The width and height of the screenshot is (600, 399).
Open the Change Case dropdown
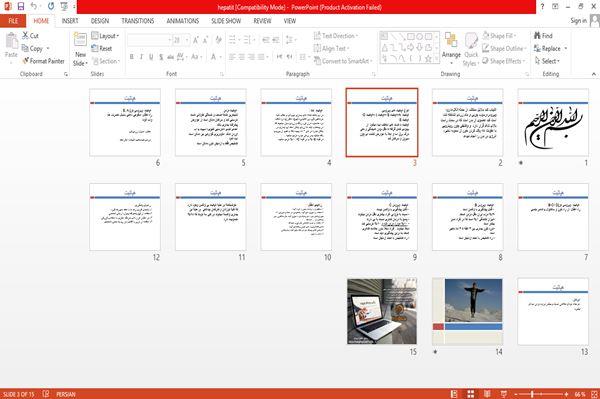point(196,57)
